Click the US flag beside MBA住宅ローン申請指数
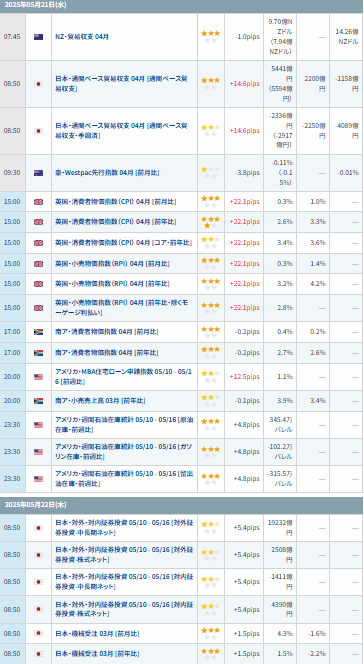The width and height of the screenshot is (364, 664). [x=38, y=376]
